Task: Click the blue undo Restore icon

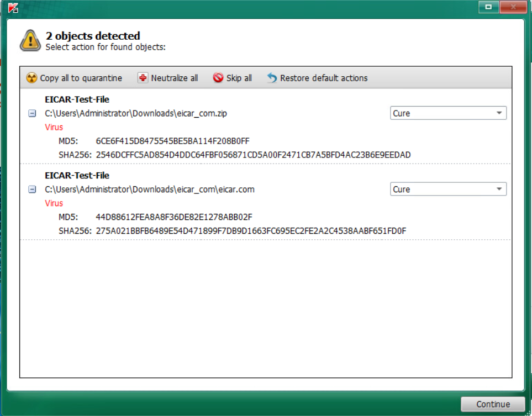Action: coord(272,78)
